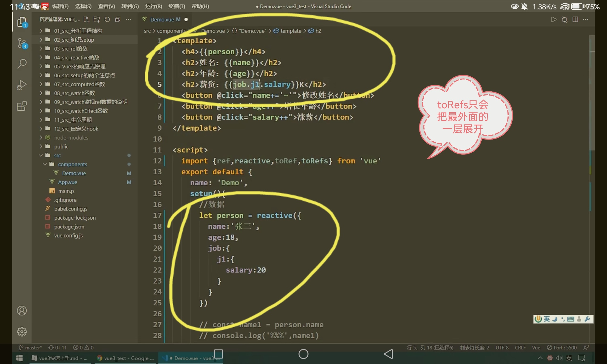
Task: Click the split editor icon
Action: [x=575, y=19]
